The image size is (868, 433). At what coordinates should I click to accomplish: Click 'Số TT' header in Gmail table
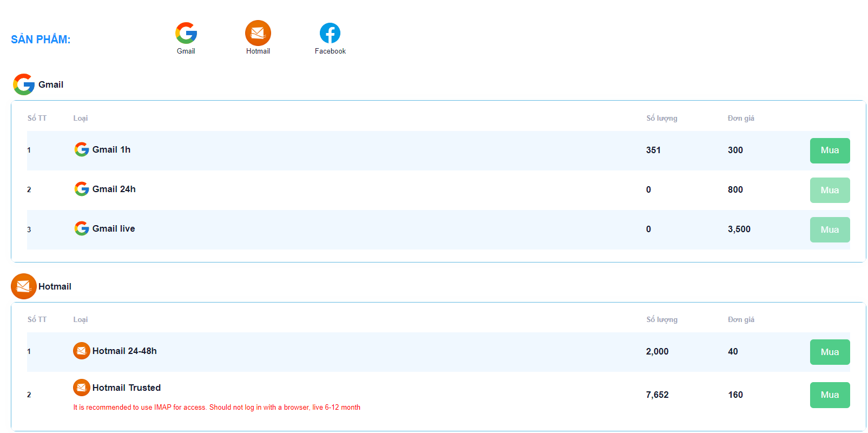pyautogui.click(x=37, y=118)
